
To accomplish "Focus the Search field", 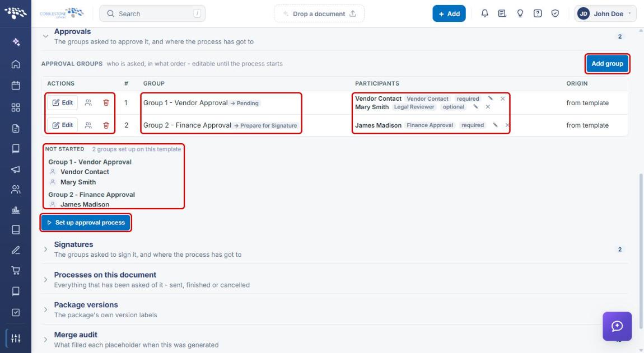I will tap(152, 13).
